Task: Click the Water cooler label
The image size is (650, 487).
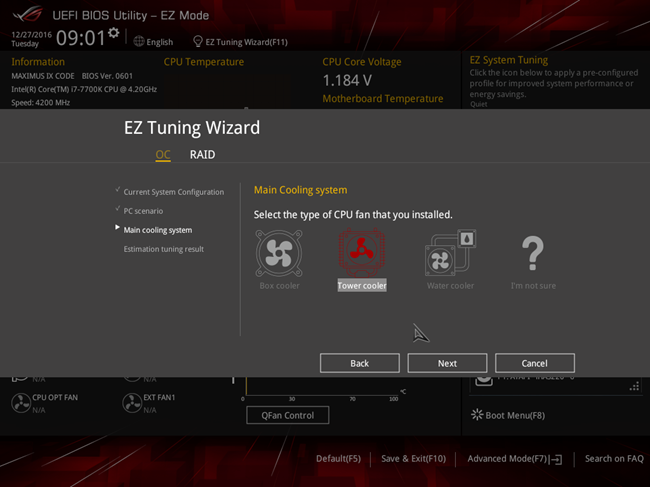Action: pyautogui.click(x=451, y=286)
